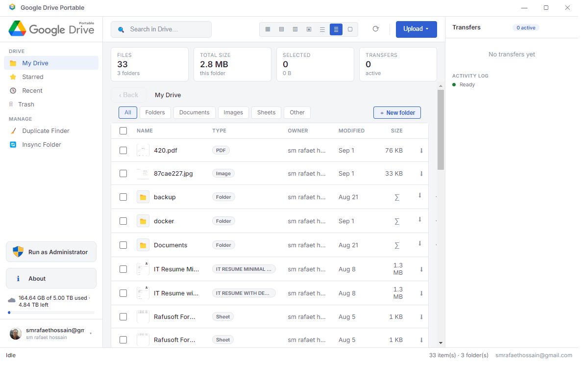The height and width of the screenshot is (368, 588).
Task: Launch Duplicate Finder from sidebar
Action: point(51,131)
